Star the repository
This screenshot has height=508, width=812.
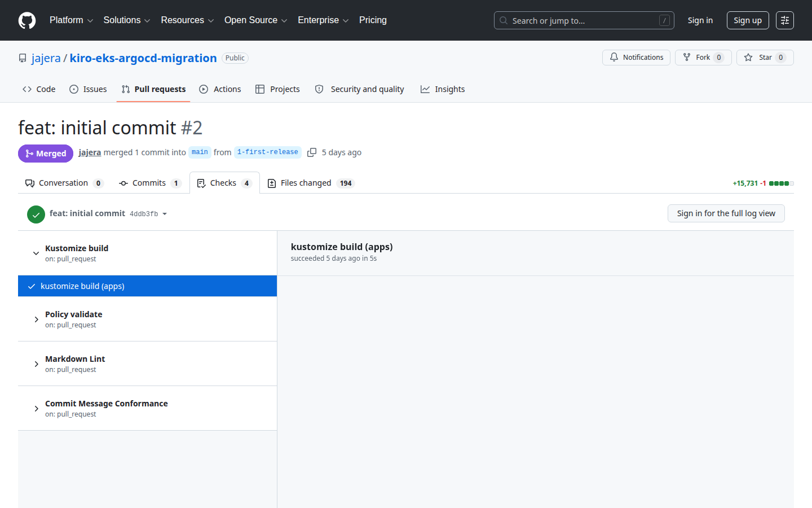point(765,58)
